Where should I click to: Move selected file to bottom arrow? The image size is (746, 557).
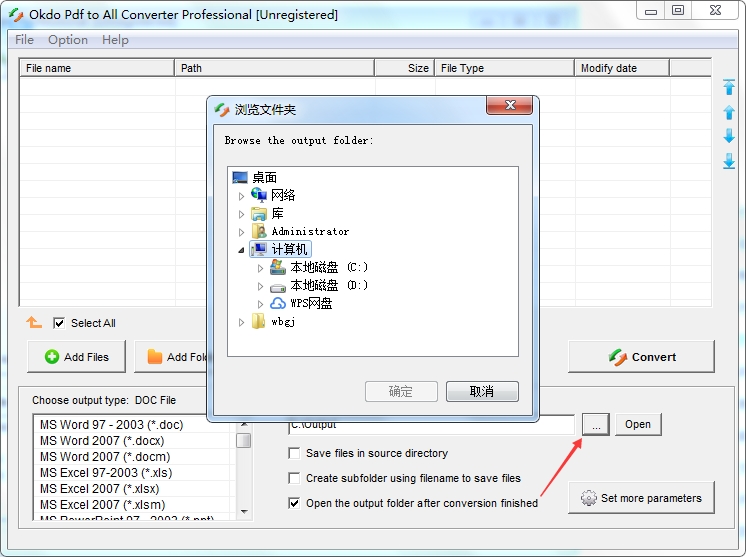tap(728, 161)
